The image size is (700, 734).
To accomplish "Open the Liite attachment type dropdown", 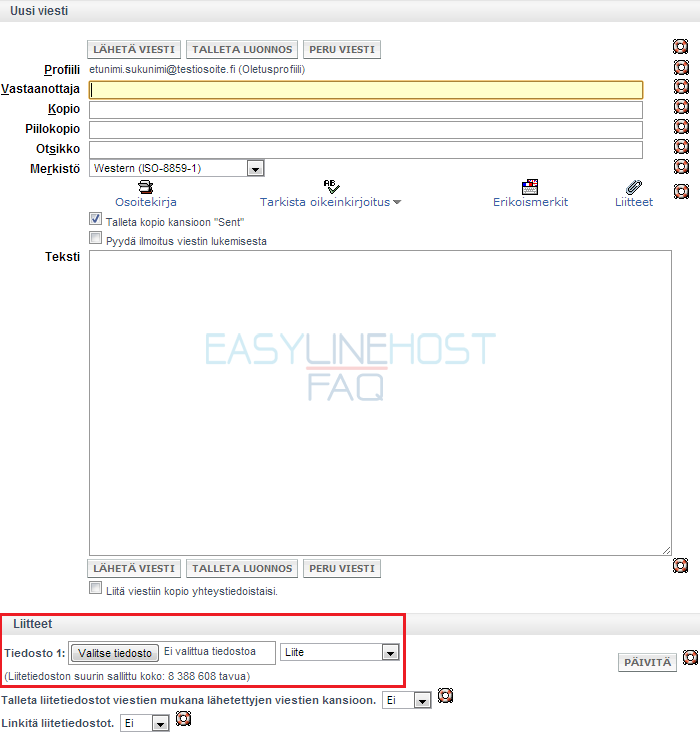I will pyautogui.click(x=339, y=652).
